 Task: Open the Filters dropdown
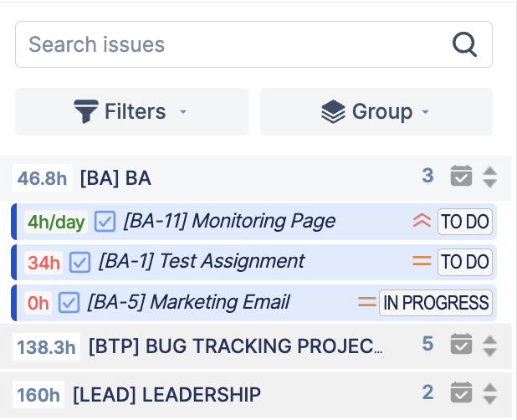click(x=131, y=111)
